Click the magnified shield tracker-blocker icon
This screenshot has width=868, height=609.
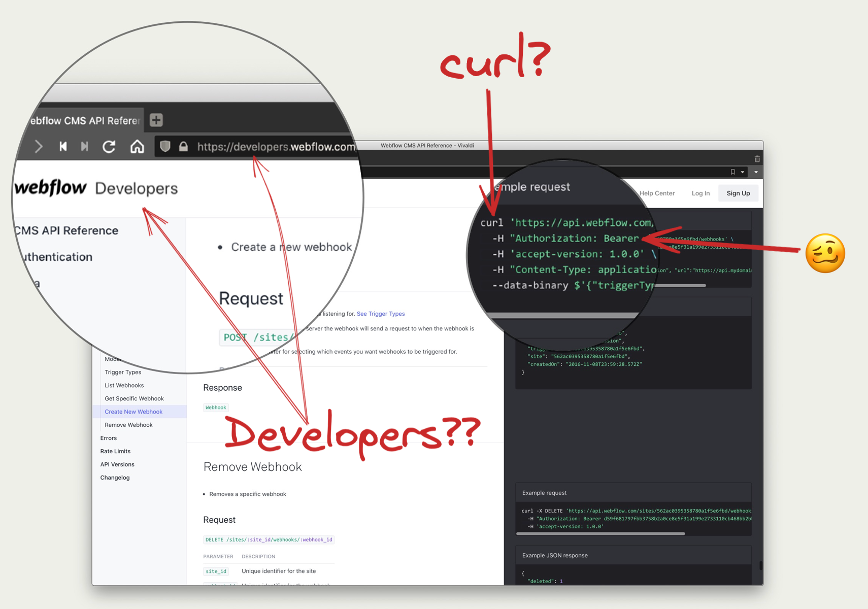point(165,147)
